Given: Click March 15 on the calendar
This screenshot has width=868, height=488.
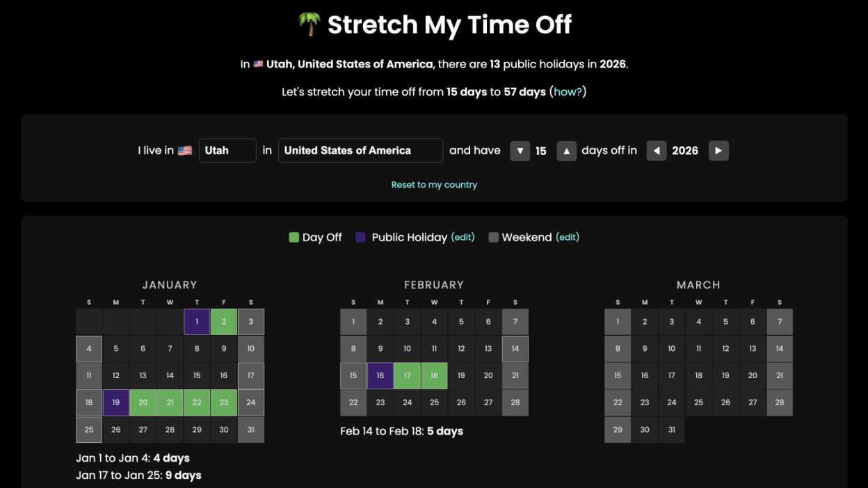Looking at the screenshot, I should (x=618, y=375).
